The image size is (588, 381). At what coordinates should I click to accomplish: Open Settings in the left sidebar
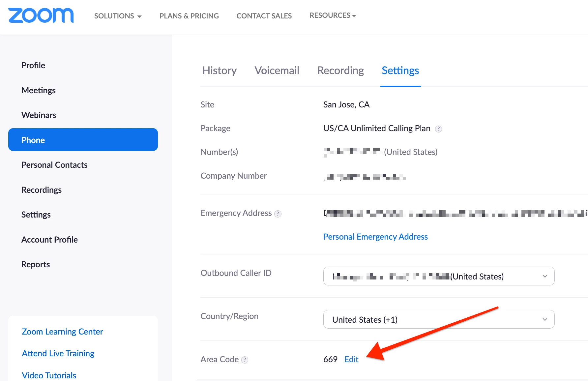tap(36, 215)
